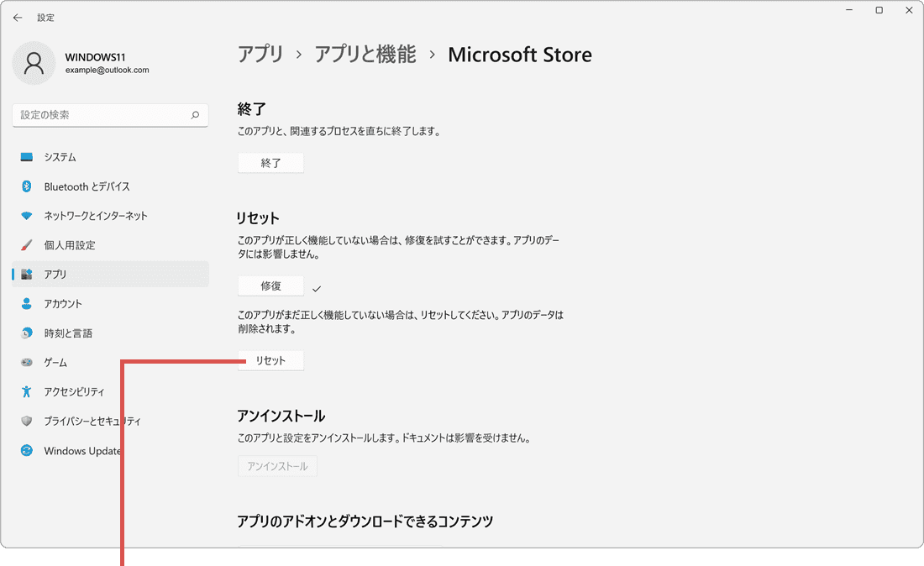This screenshot has width=924, height=566.
Task: Click the back arrow in title bar
Action: (18, 18)
